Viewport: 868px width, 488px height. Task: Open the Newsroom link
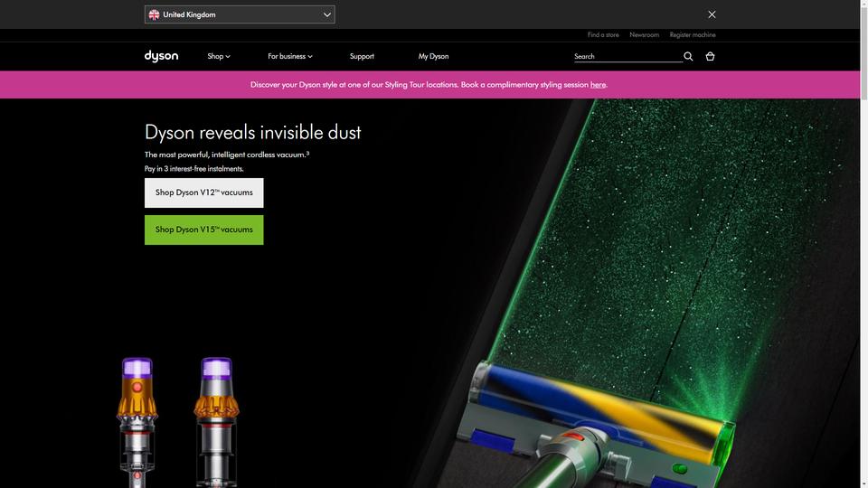[x=645, y=35]
